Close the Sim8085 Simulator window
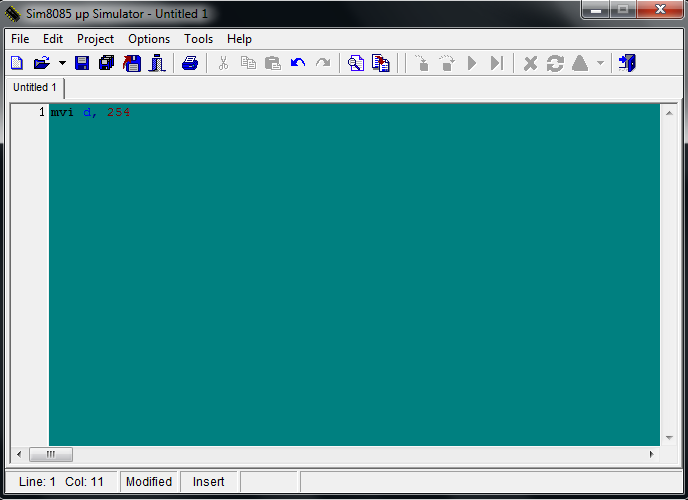Screen dimensions: 688x500 tap(660, 10)
